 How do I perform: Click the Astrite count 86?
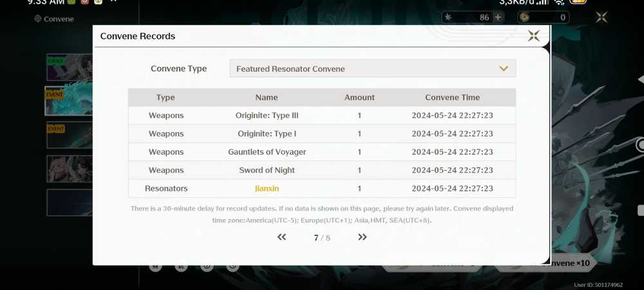[x=484, y=17]
